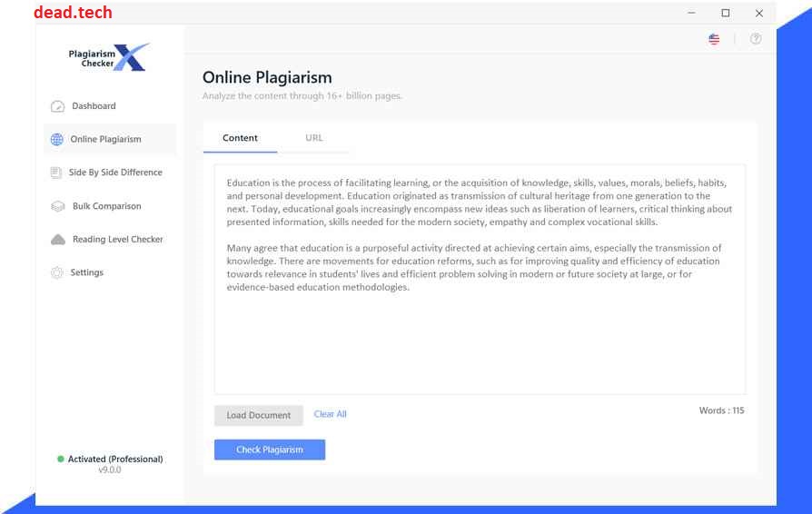Click the Settings gear icon
The width and height of the screenshot is (812, 514).
coord(57,272)
